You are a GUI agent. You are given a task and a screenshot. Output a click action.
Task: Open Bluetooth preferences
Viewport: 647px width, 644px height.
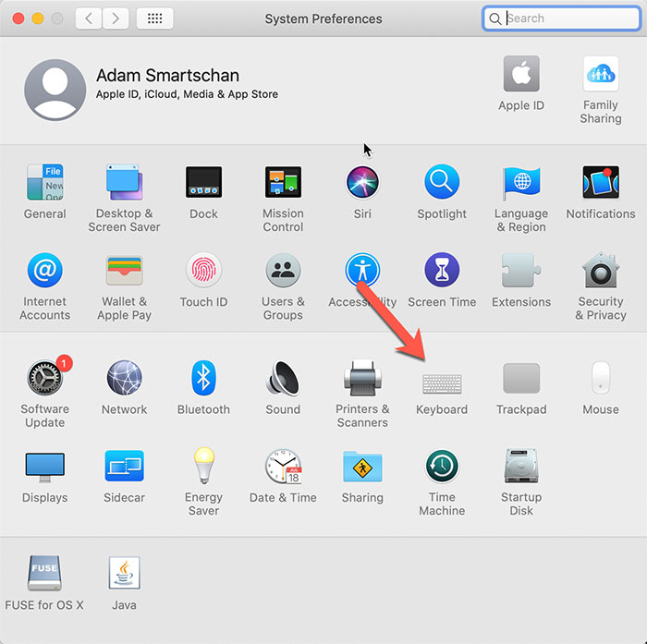tap(203, 378)
